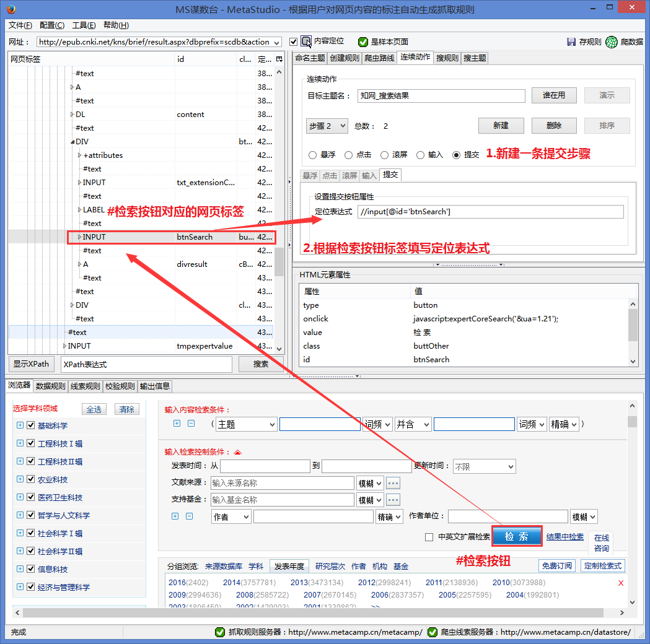Screen dimensions: 650x644
Task: Click the ellipsis button next to 支持基金
Action: point(393,500)
